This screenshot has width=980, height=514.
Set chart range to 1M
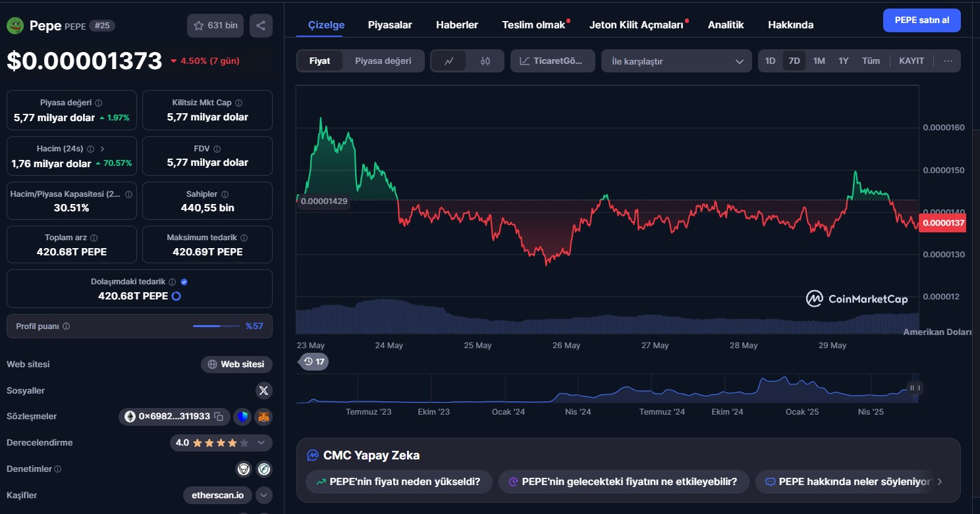tap(819, 61)
